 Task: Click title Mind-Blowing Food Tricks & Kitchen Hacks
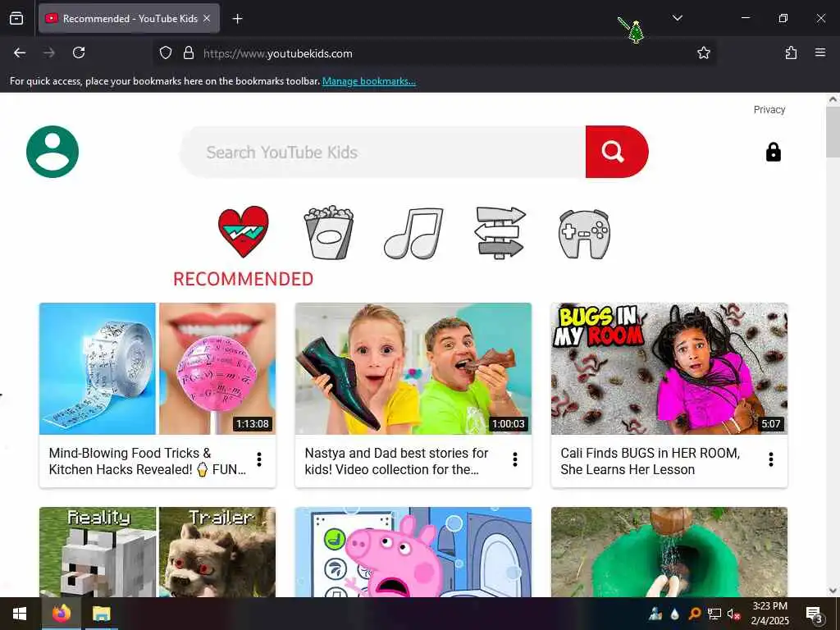[x=148, y=461]
